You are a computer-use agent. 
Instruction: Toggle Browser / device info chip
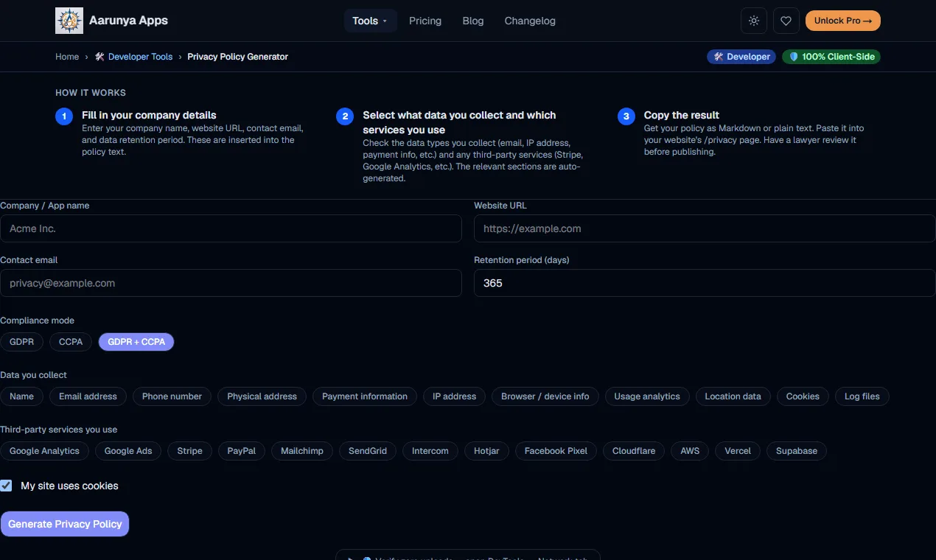(x=545, y=396)
